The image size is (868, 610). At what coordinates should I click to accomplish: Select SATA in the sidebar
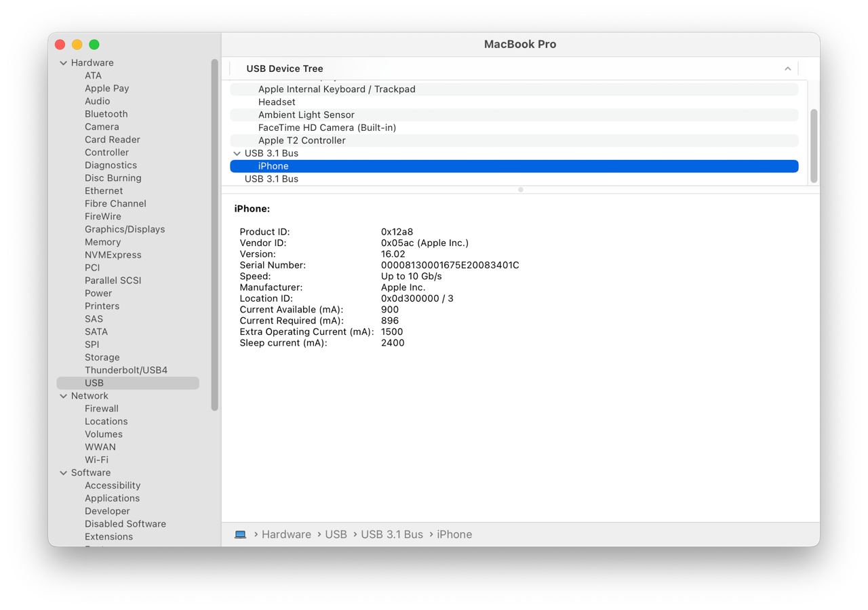[x=96, y=332]
